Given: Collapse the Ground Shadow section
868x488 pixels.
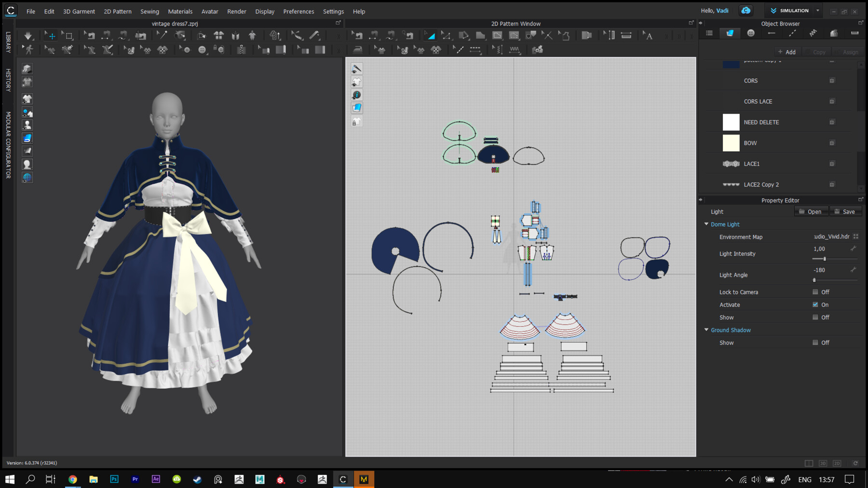Looking at the screenshot, I should [706, 330].
